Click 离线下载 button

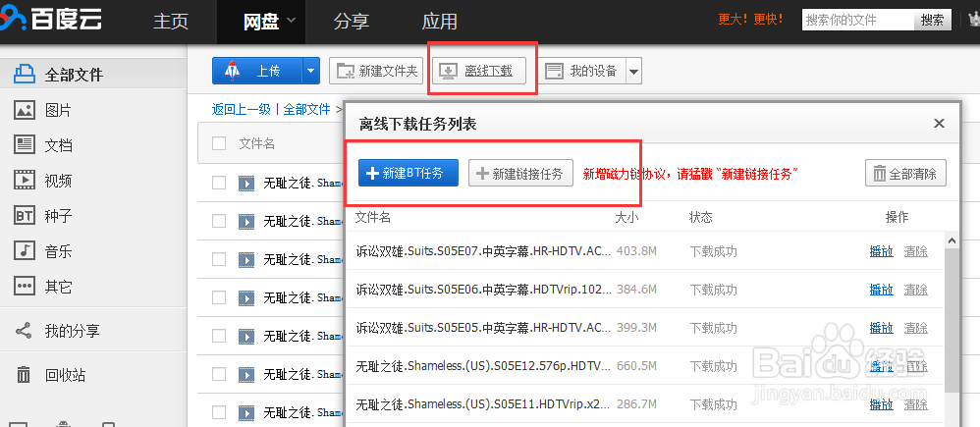click(479, 71)
